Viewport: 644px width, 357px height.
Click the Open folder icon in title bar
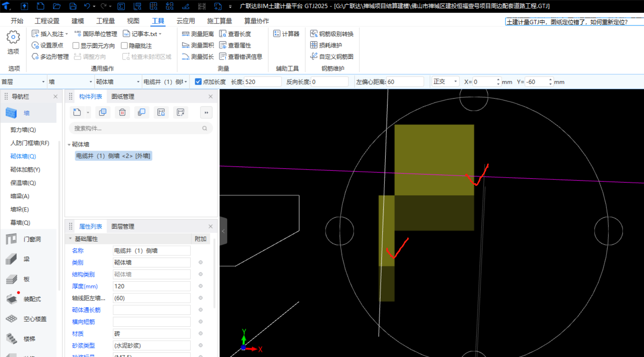click(x=57, y=6)
